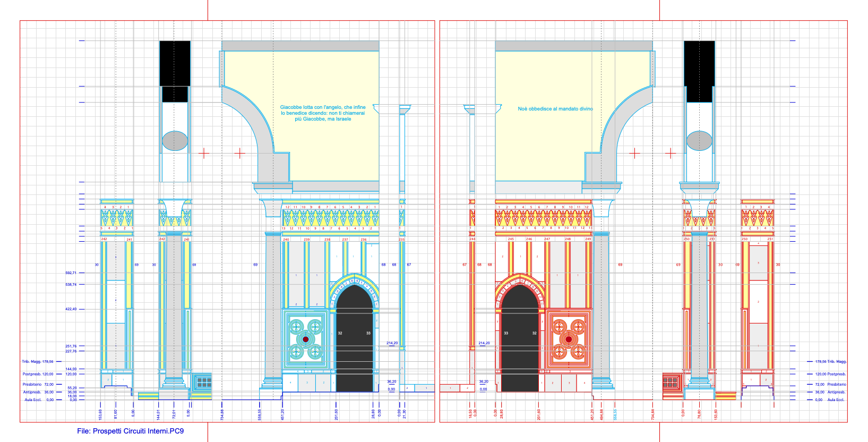Select blue bottom dimension 558,55 on left sheet
This screenshot has width=868, height=442.
point(260,414)
